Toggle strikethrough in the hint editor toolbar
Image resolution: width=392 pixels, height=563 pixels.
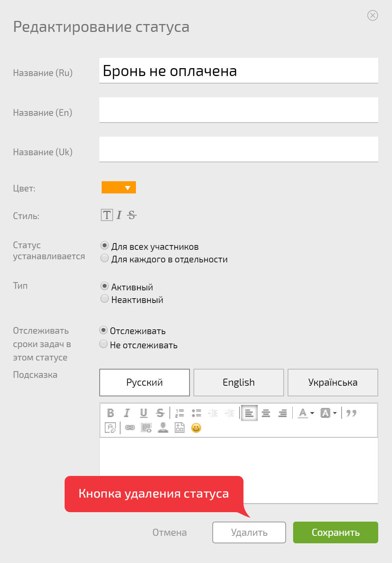(160, 413)
